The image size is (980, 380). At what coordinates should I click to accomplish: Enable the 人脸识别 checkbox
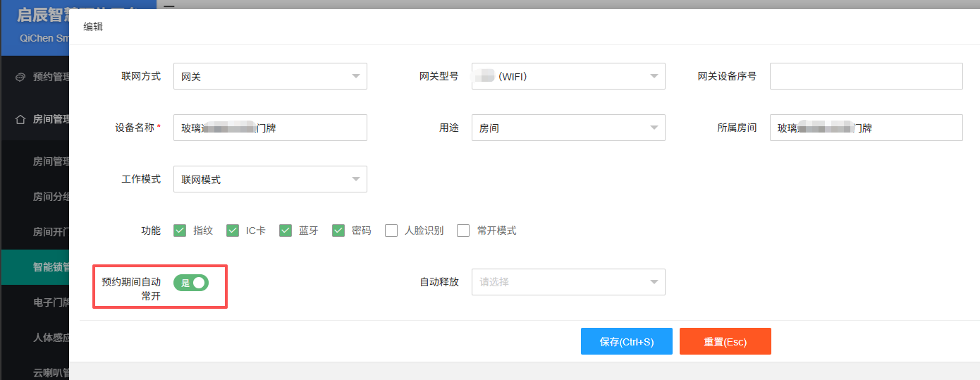click(x=391, y=231)
